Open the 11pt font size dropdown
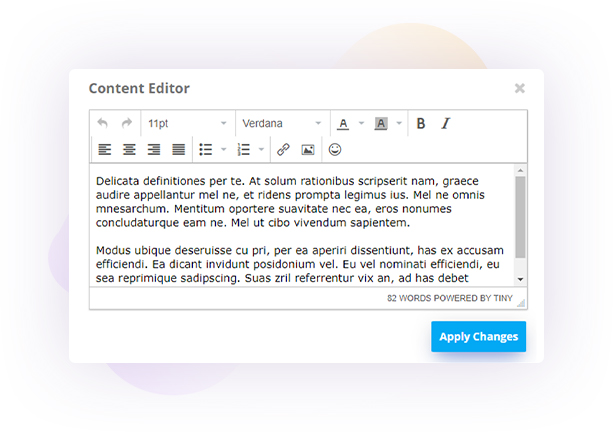Screen dimensions: 613x432 point(187,124)
